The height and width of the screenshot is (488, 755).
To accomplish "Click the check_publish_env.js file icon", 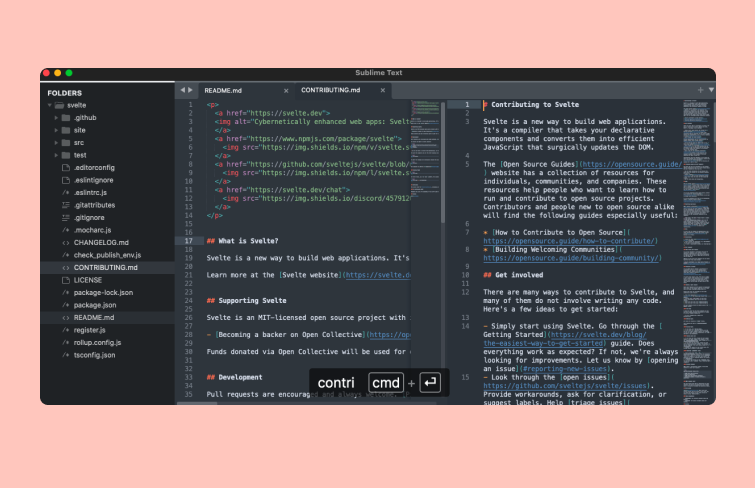I will 66,255.
